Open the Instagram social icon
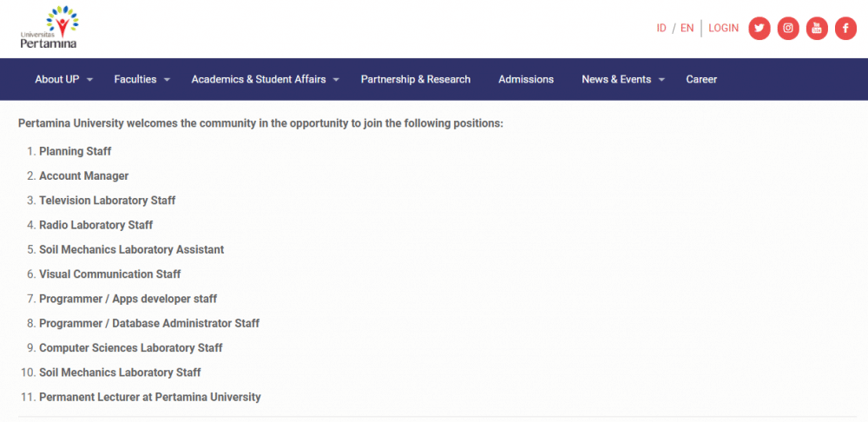Image resolution: width=868 pixels, height=422 pixels. (788, 29)
